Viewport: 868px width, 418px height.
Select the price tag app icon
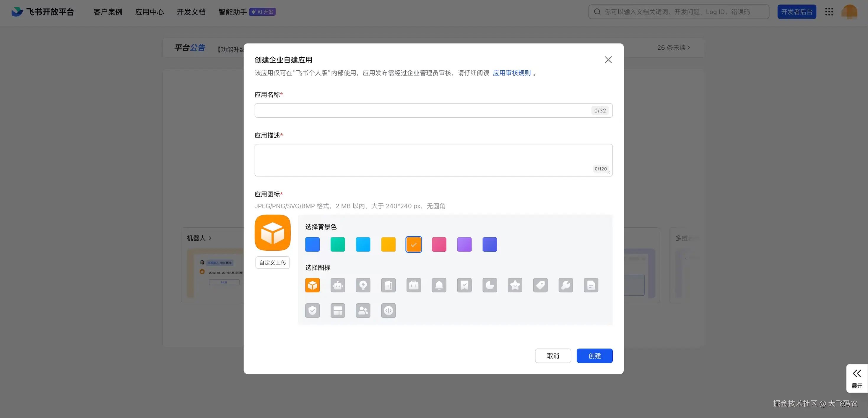point(540,285)
